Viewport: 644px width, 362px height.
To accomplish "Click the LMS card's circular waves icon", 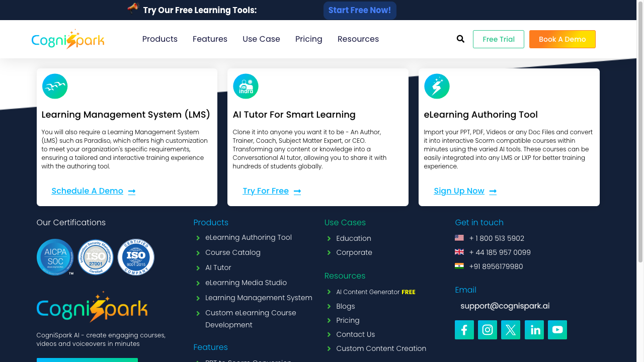I will coord(54,86).
